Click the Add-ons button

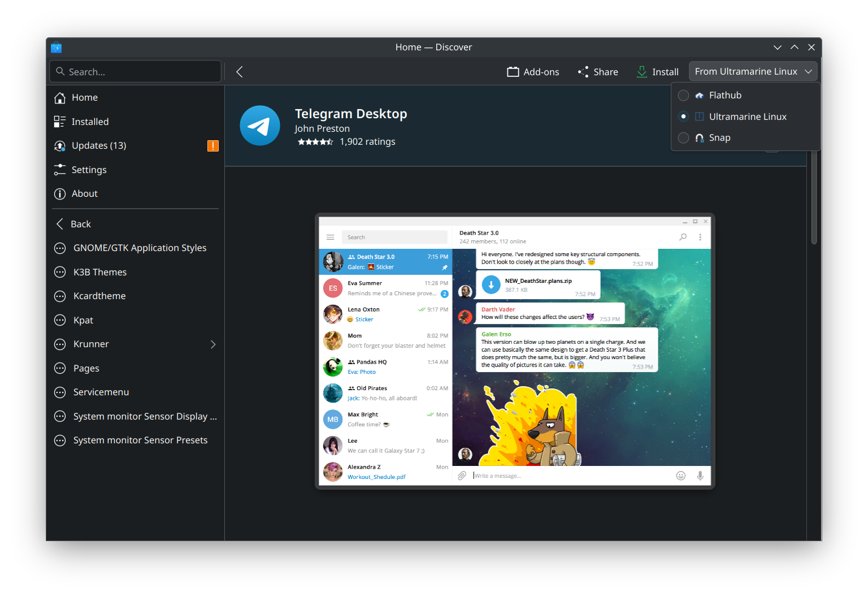tap(533, 72)
